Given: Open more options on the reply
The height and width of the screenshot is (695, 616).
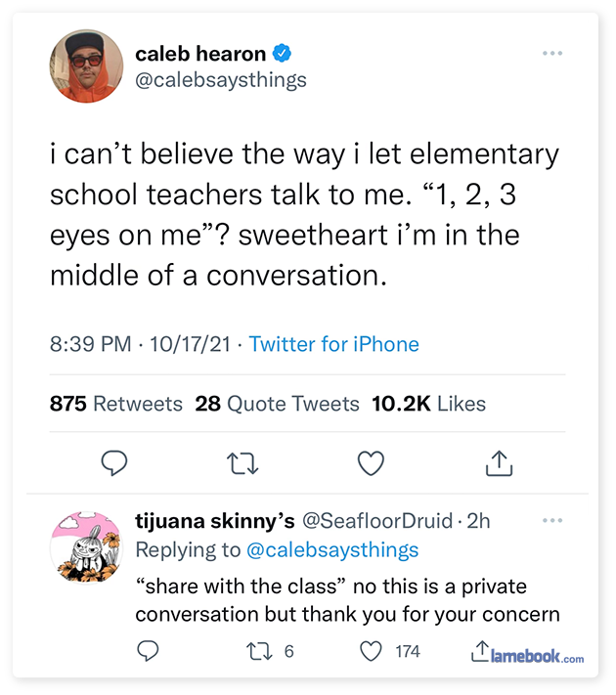Looking at the screenshot, I should (551, 520).
